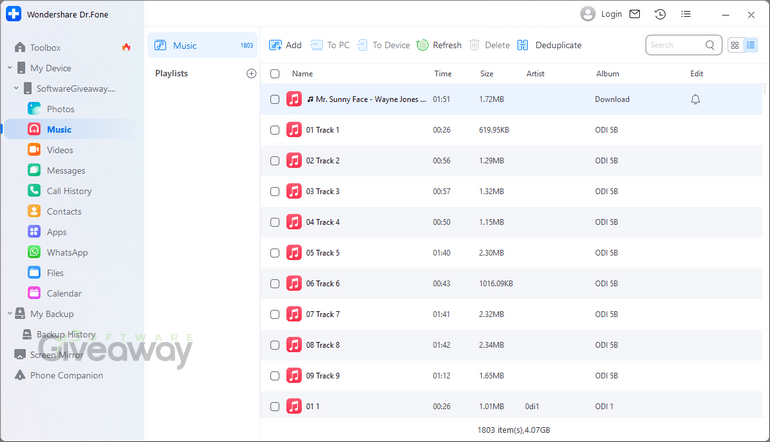Click in the Search input field
This screenshot has width=770, height=442.
[675, 45]
